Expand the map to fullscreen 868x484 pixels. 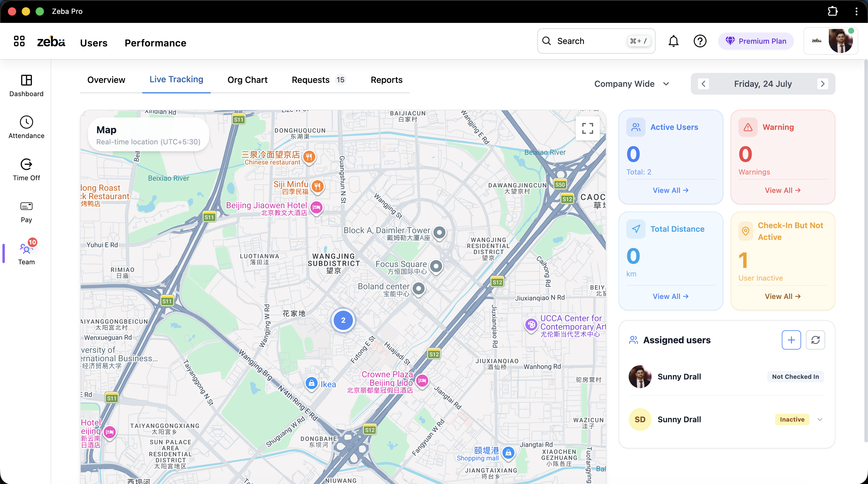[x=587, y=128]
